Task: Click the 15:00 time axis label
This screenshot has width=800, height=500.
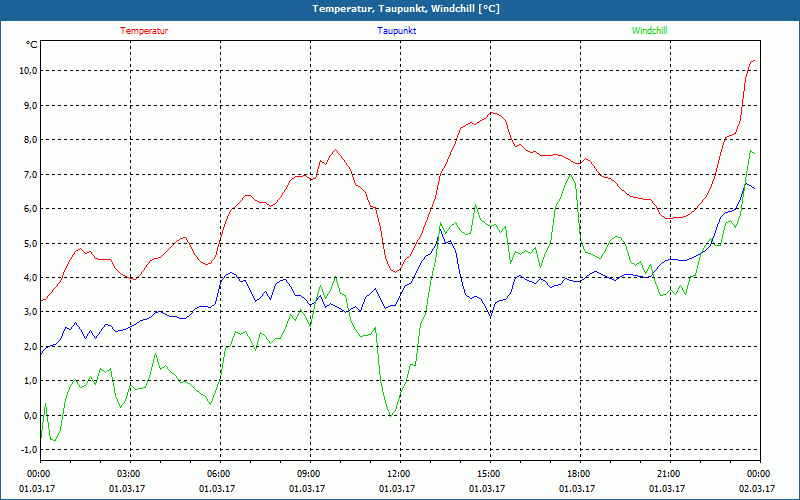Action: pos(490,474)
